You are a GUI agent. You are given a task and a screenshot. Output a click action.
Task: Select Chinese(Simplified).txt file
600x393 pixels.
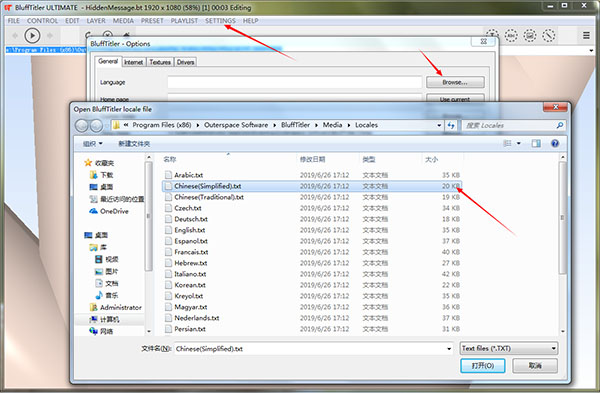tap(312, 186)
